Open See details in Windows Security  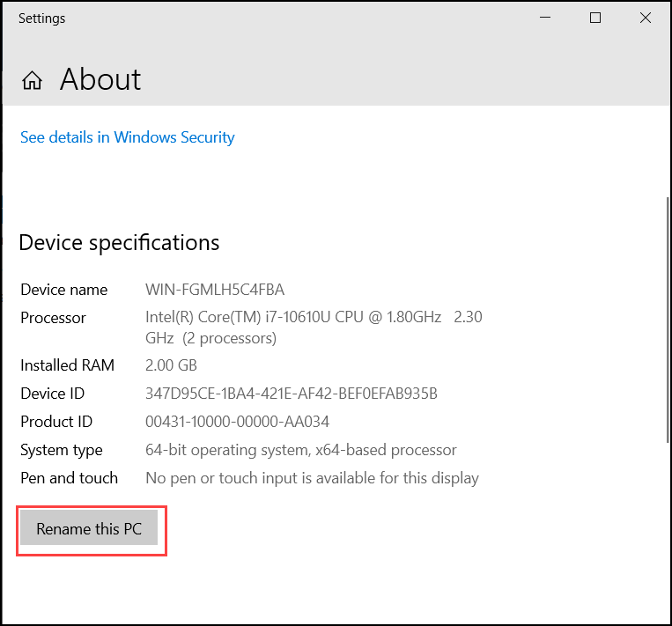pyautogui.click(x=128, y=137)
